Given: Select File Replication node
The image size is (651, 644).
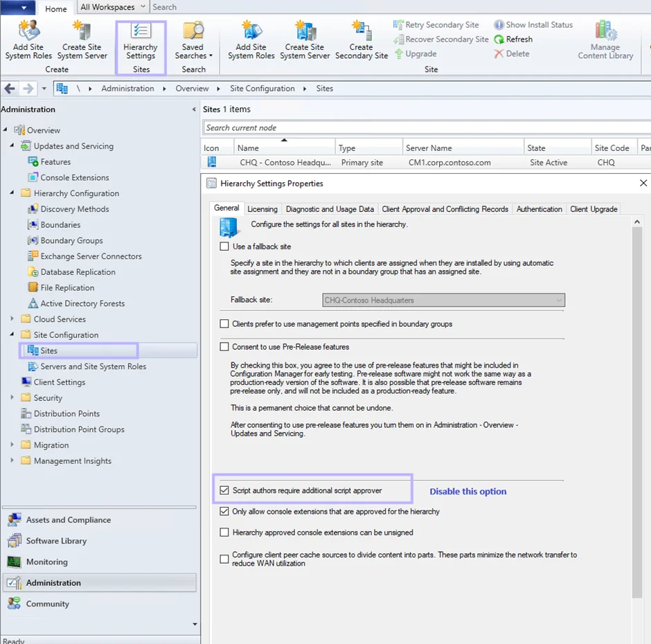Looking at the screenshot, I should tap(61, 288).
